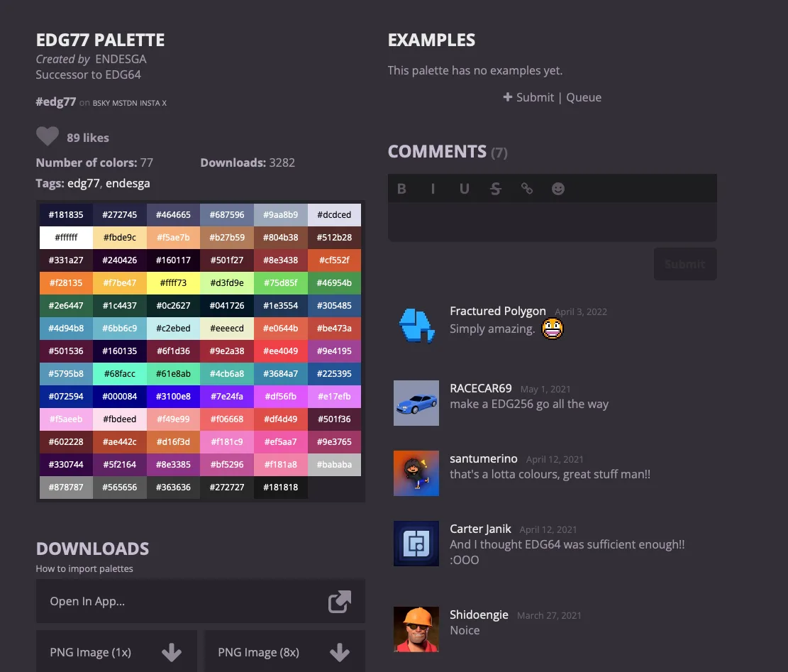The image size is (788, 672).
Task: Select the #ffff73 yellow color swatch
Action: coord(174,282)
